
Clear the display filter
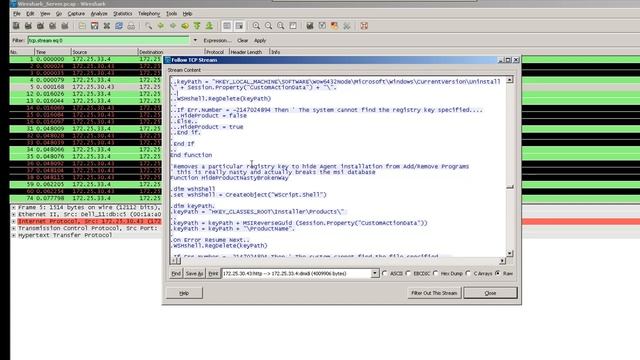click(242, 40)
